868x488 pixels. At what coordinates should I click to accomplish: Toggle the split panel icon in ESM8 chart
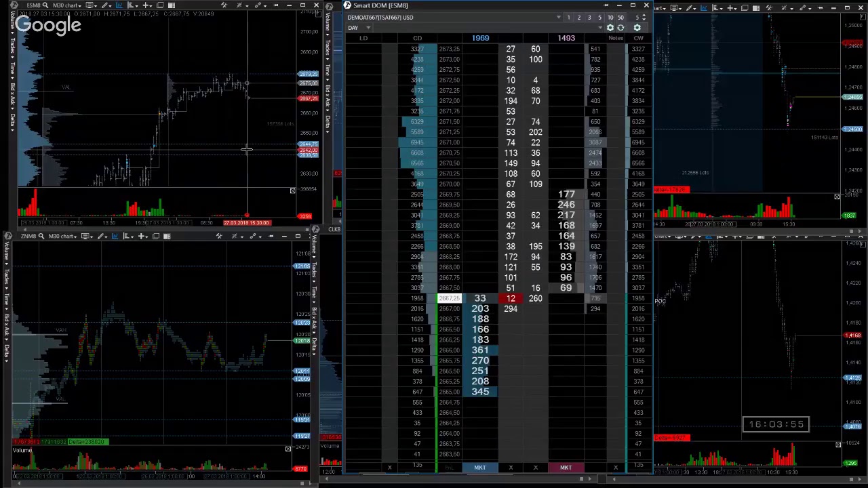172,5
